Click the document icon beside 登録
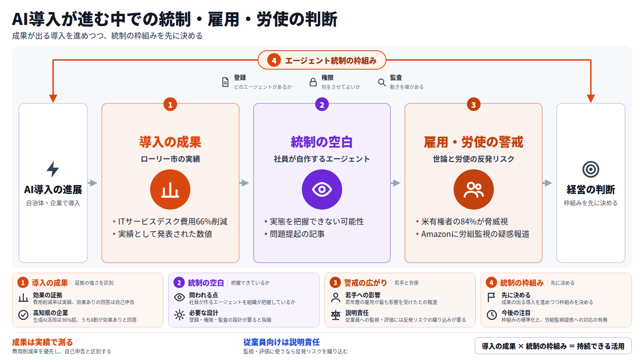644x362 pixels. click(x=225, y=82)
